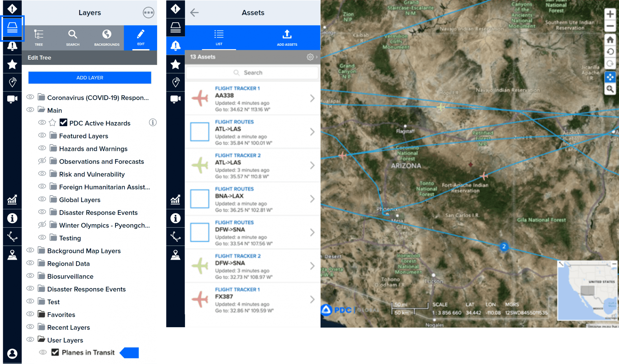Open the alerts bell icon in left toolbar
Viewport: 619px width, 364px height.
tap(12, 46)
